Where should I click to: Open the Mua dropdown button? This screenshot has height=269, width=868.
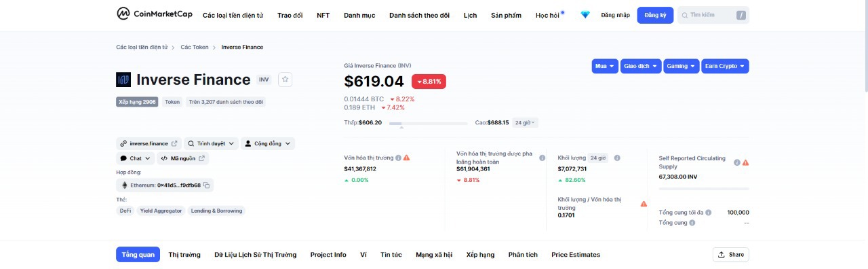605,66
